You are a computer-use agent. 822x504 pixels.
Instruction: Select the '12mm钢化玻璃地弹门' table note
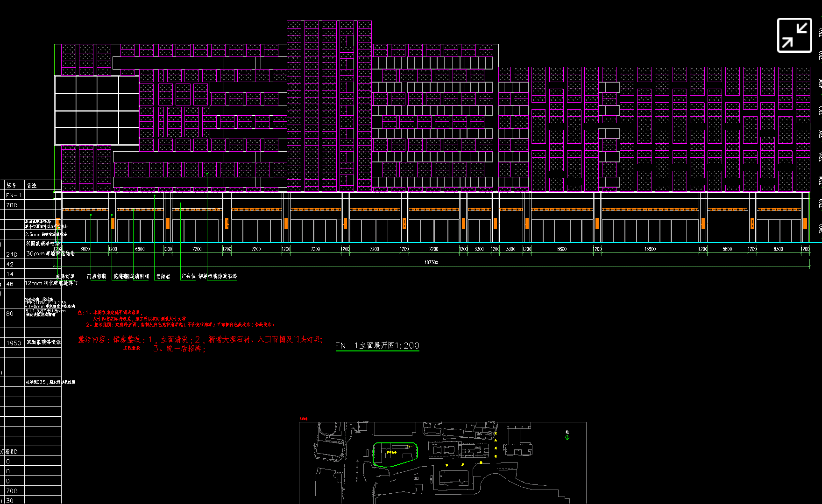[51, 283]
